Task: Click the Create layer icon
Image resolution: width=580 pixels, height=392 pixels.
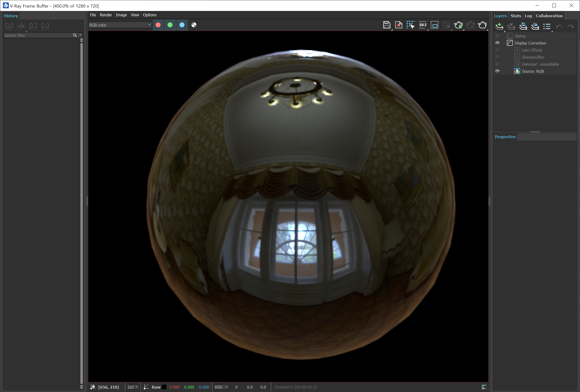Action: (x=499, y=26)
